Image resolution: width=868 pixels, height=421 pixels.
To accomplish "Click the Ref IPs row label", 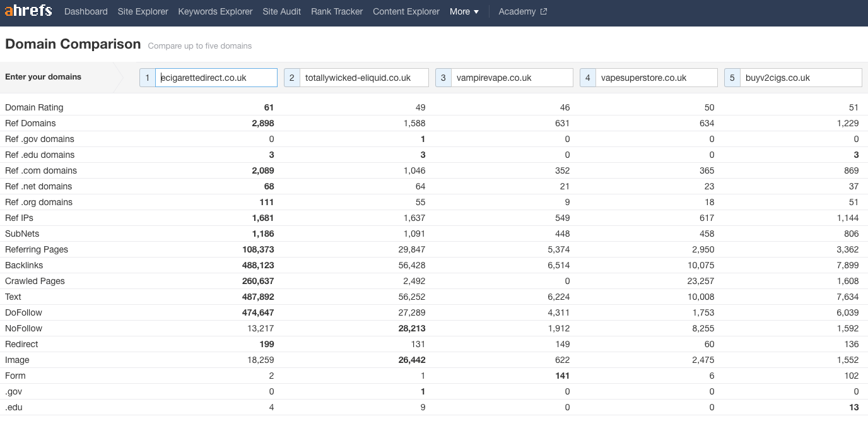I will (x=19, y=218).
